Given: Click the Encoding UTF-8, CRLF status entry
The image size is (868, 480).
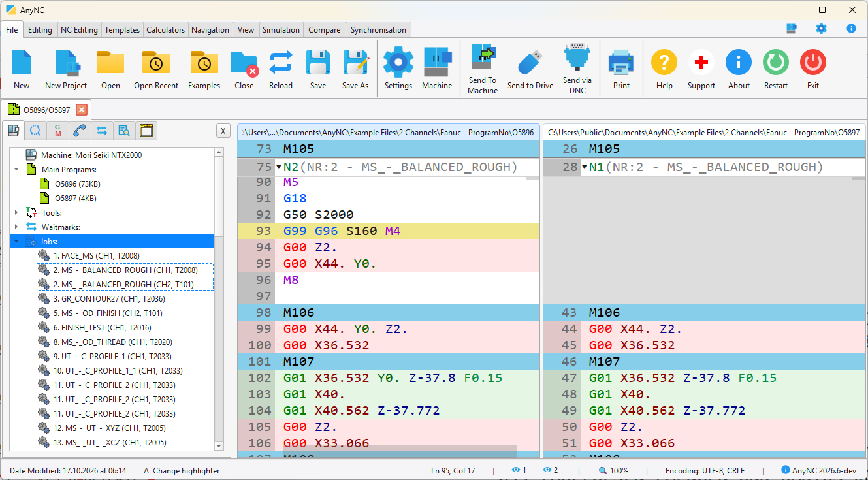Looking at the screenshot, I should coord(705,470).
